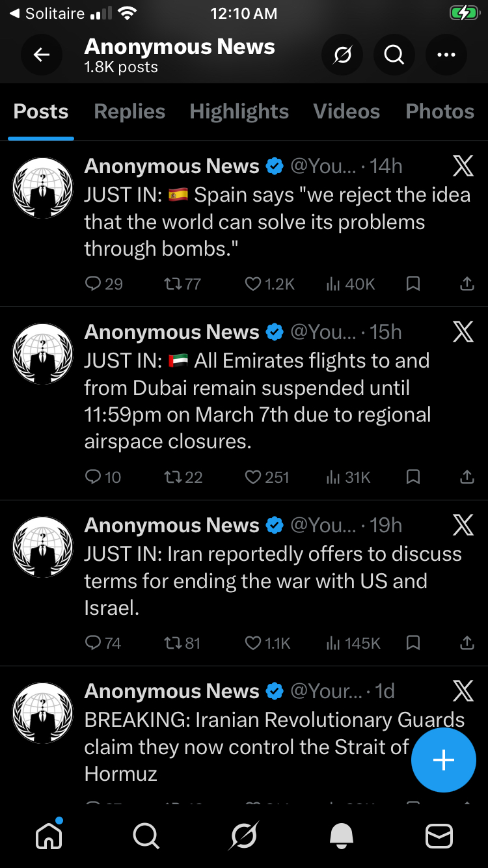Compose a new post with plus button
This screenshot has height=868, width=488.
pyautogui.click(x=443, y=759)
